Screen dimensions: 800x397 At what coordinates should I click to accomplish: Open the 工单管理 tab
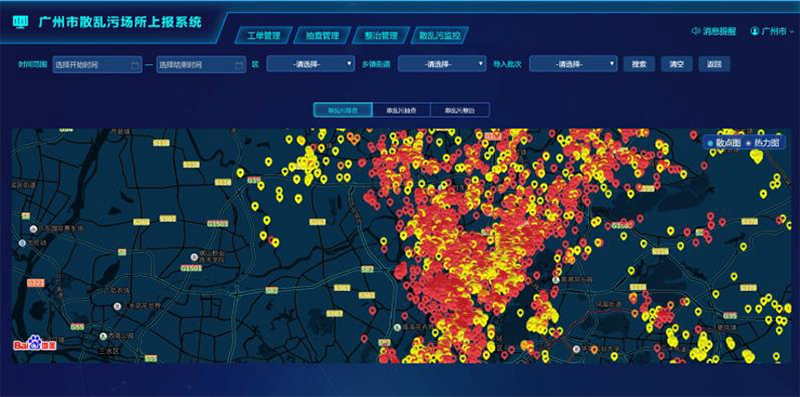point(264,36)
